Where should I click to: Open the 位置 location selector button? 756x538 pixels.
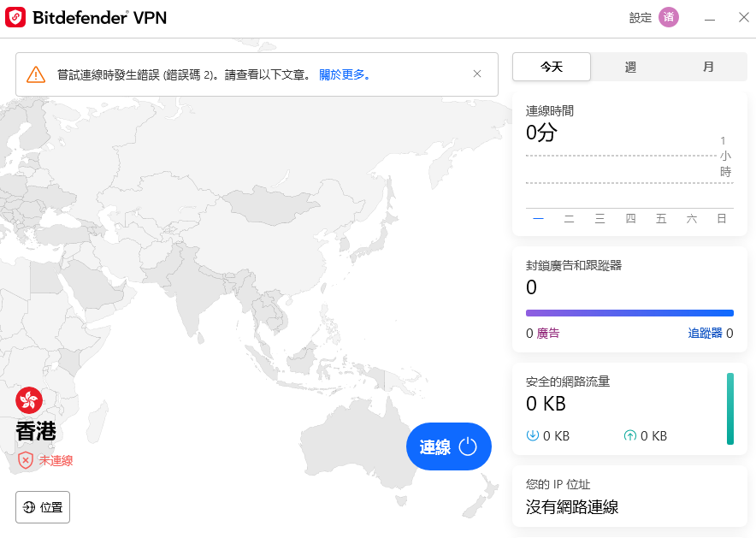point(43,507)
